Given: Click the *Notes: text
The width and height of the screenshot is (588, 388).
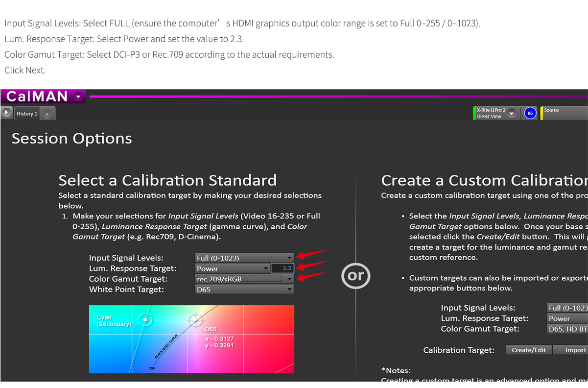Looking at the screenshot, I should pyautogui.click(x=396, y=370).
